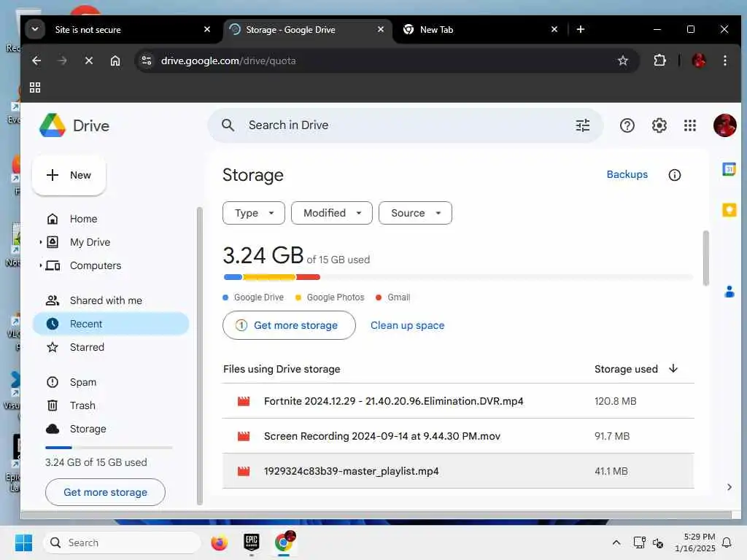The image size is (747, 560).
Task: Click the sidebar storage progress bar
Action: coord(109,448)
